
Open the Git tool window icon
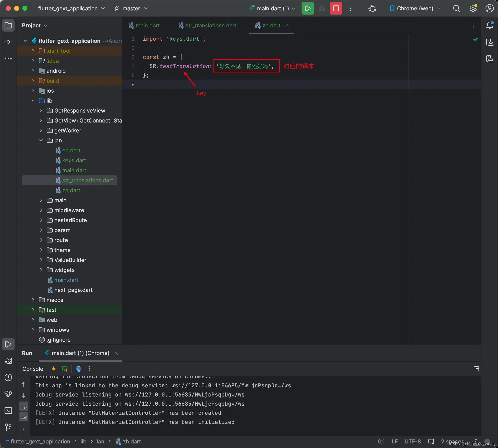pos(8,427)
